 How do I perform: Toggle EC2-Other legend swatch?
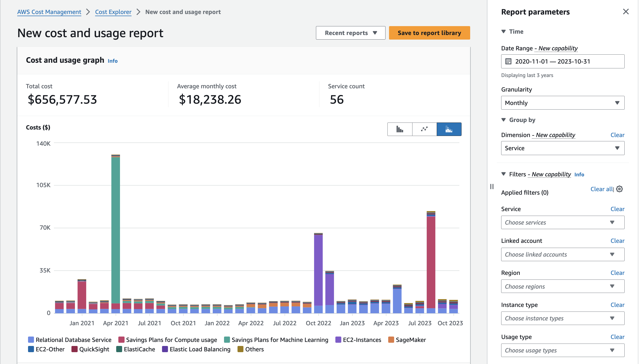coord(31,349)
